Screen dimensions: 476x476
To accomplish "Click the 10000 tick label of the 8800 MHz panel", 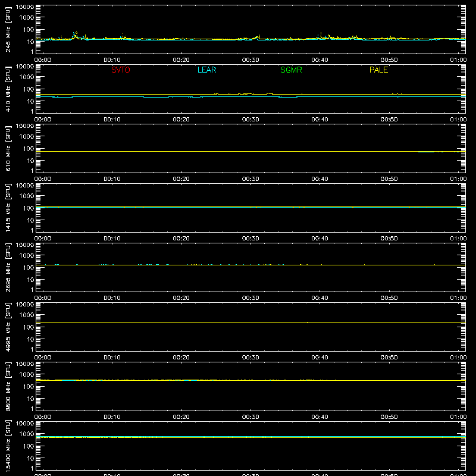I will click(x=25, y=364).
